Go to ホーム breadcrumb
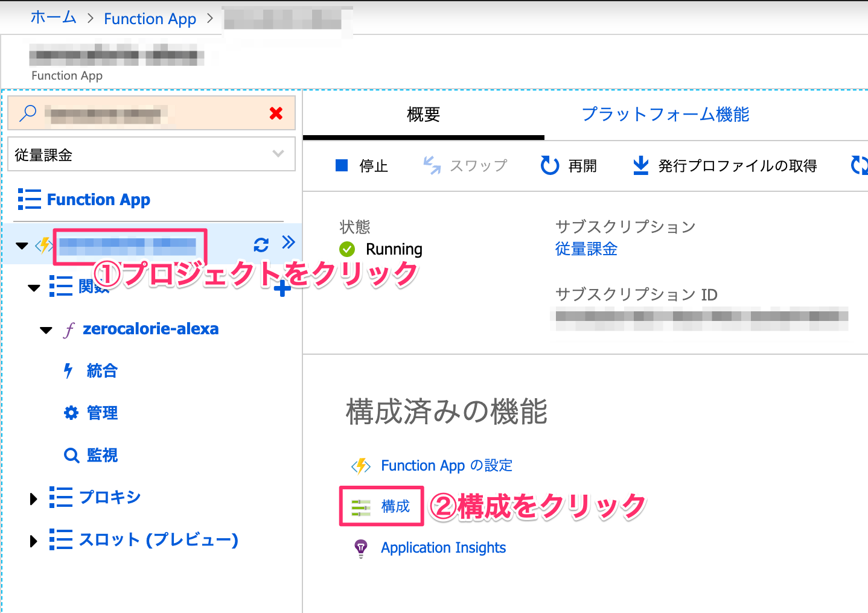 click(53, 17)
